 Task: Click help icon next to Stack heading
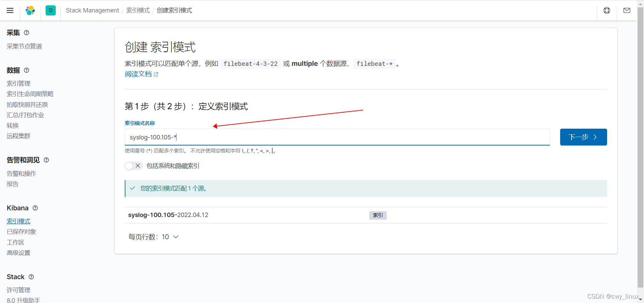(31, 277)
